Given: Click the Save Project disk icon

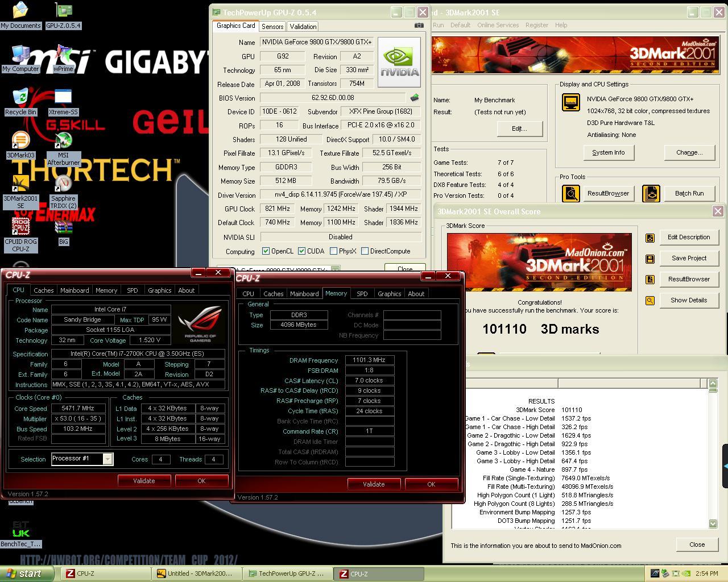Looking at the screenshot, I should (x=650, y=259).
